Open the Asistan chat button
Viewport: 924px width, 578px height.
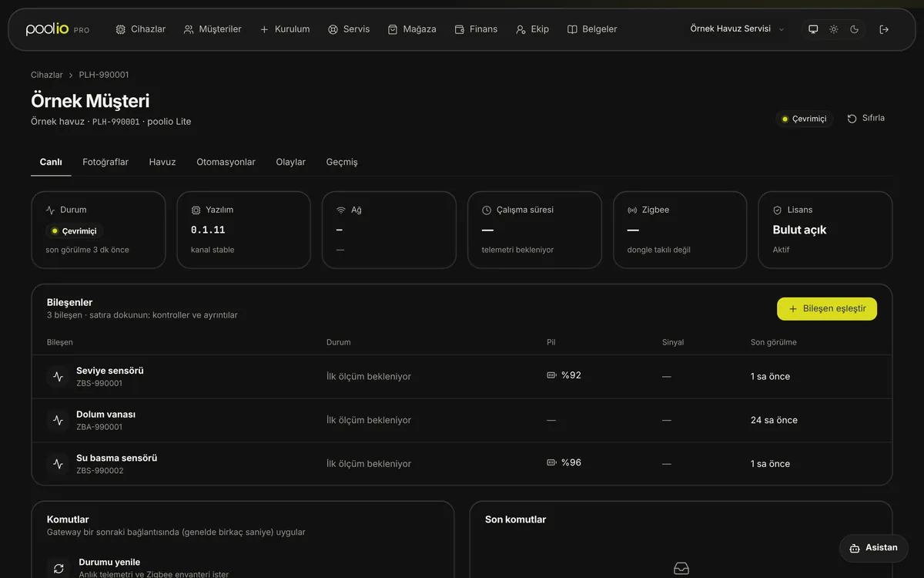click(x=874, y=548)
